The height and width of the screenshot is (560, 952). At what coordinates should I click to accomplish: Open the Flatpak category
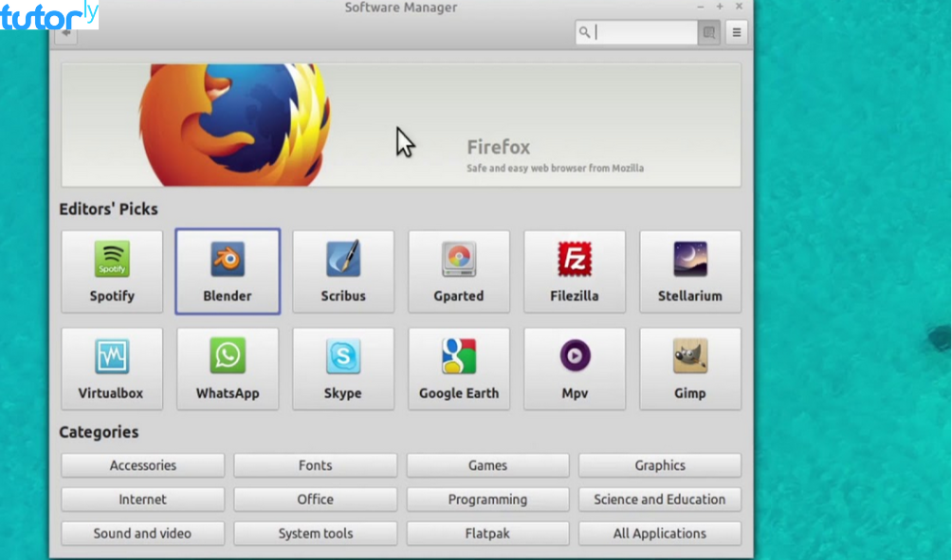point(487,533)
